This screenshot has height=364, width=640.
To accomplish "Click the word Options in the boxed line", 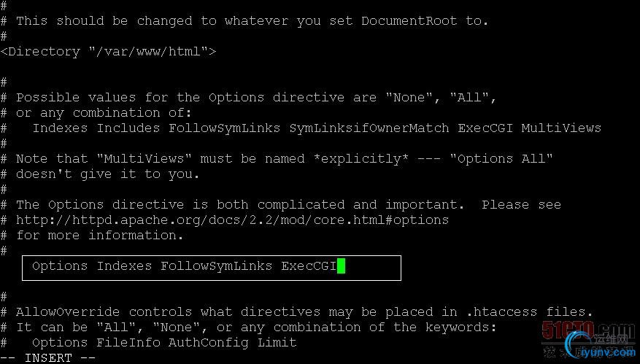I will click(x=60, y=266).
